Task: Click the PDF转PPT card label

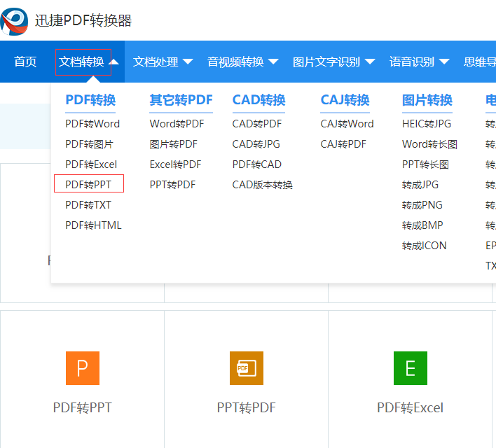Action: (x=82, y=407)
